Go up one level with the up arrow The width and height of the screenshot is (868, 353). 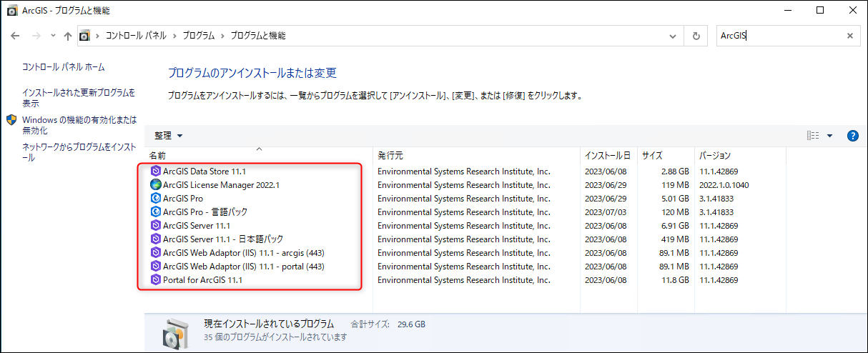coord(68,36)
